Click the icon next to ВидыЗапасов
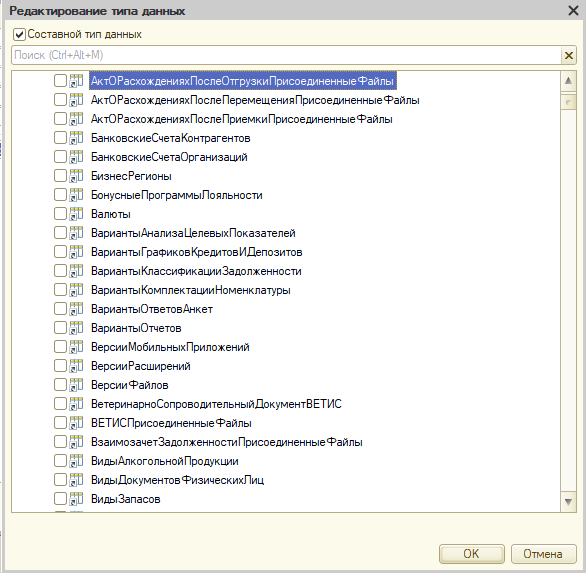The height and width of the screenshot is (573, 586). pyautogui.click(x=76, y=499)
